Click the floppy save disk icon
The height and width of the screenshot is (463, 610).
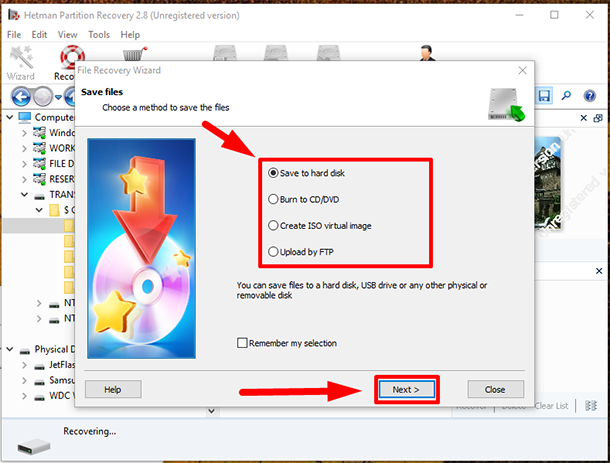[543, 95]
